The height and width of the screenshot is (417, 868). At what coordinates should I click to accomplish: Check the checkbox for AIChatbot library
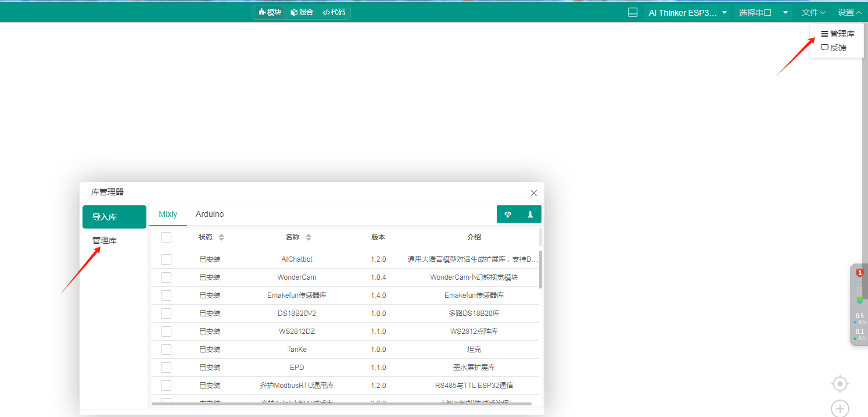coord(166,259)
